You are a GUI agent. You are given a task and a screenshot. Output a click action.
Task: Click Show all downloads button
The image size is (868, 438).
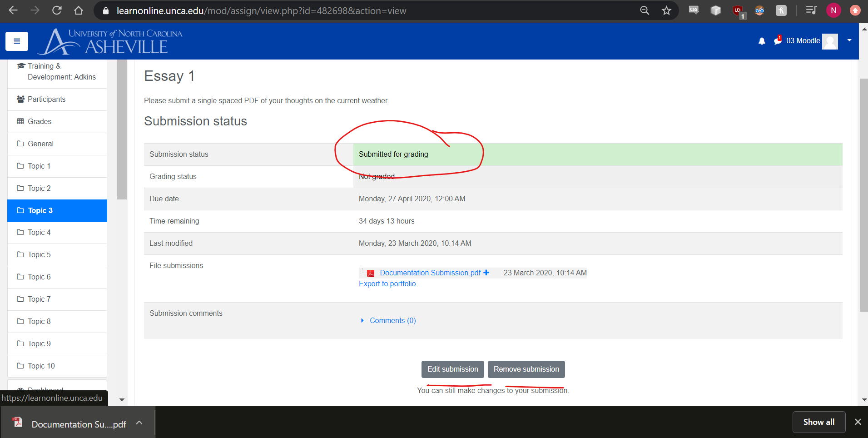(x=818, y=422)
